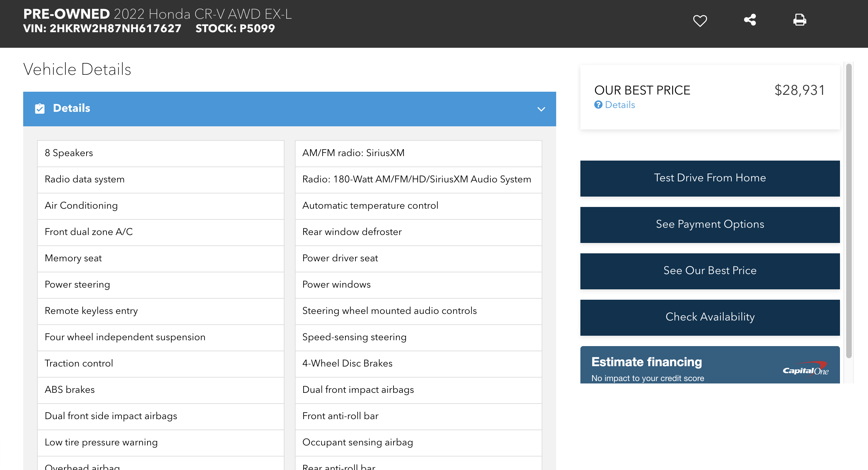Viewport: 868px width, 470px height.
Task: Select the STOCK: P5099 text
Action: [235, 28]
